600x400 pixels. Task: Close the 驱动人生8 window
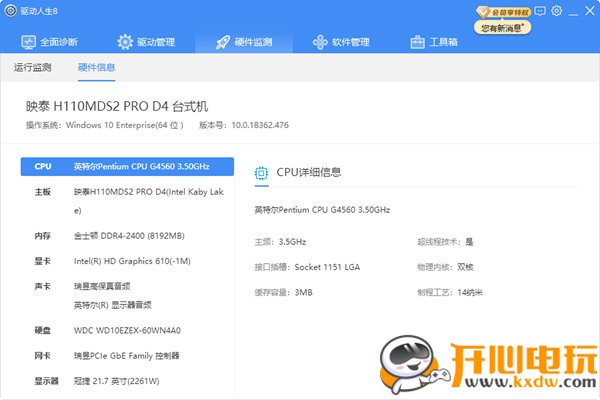coord(590,11)
